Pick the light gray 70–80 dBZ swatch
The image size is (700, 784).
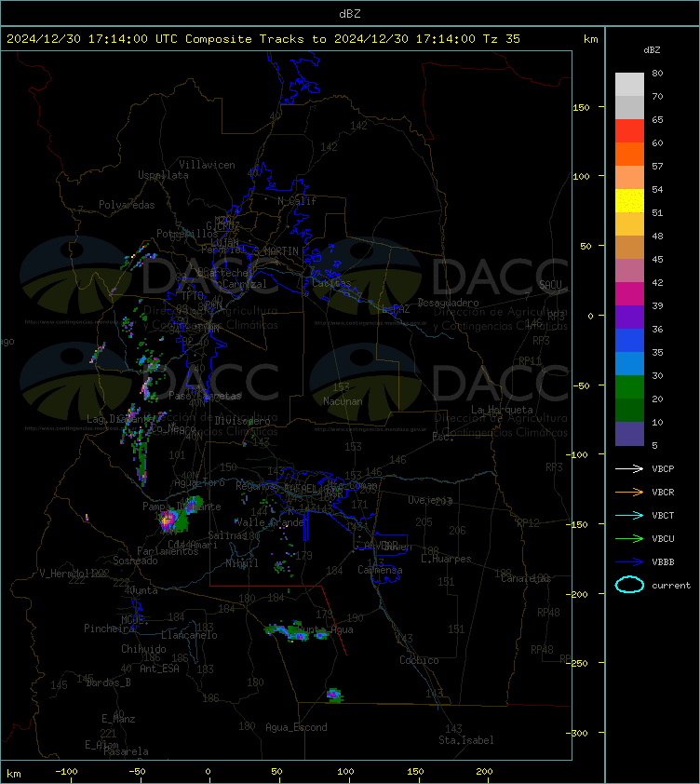pyautogui.click(x=629, y=84)
